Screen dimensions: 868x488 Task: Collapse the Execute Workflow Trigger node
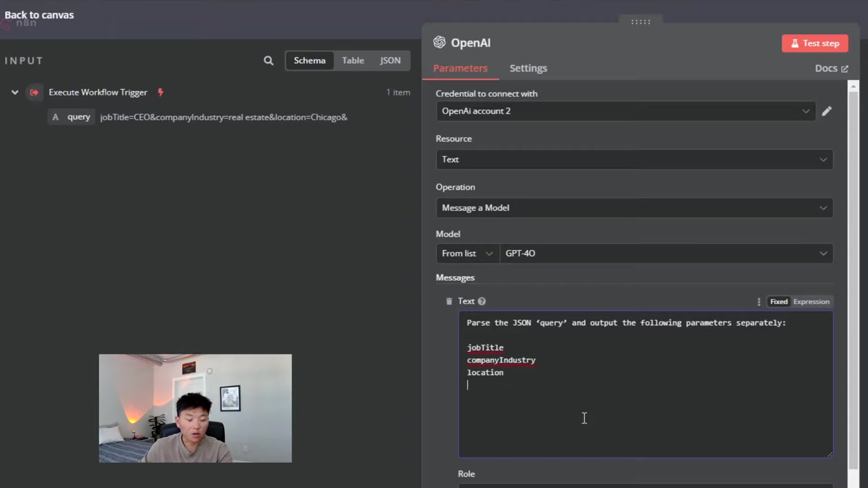15,92
